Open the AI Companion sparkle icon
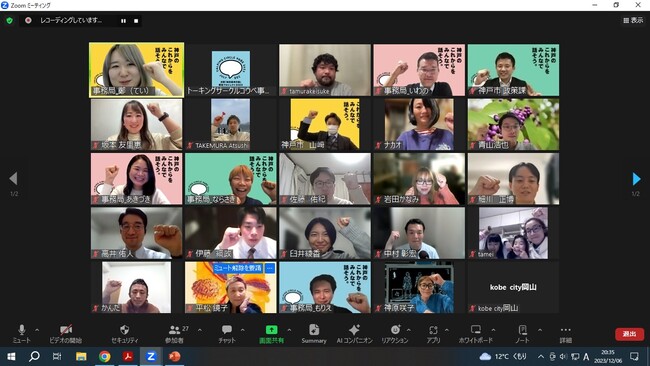This screenshot has height=366, width=650. point(354,330)
